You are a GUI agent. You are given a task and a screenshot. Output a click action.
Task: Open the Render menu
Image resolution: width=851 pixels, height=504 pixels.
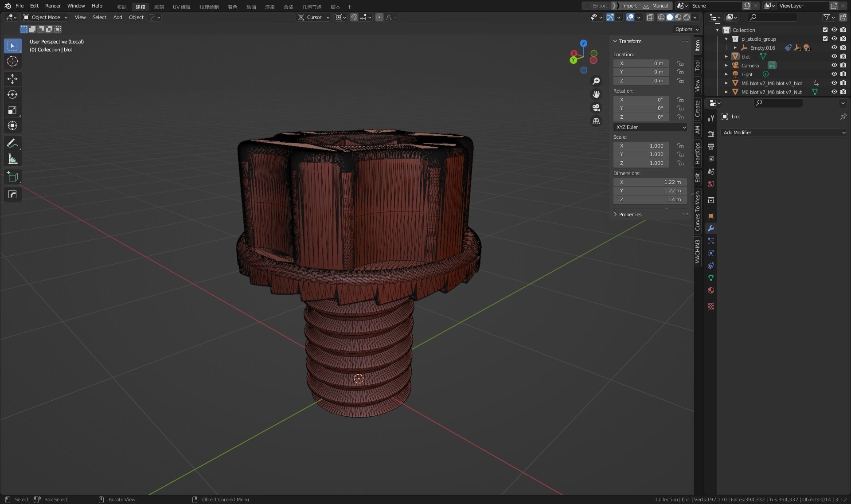pyautogui.click(x=53, y=6)
